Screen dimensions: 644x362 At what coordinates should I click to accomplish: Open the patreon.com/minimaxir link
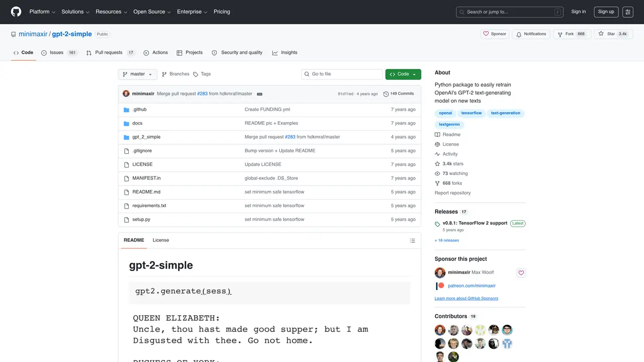click(x=471, y=286)
